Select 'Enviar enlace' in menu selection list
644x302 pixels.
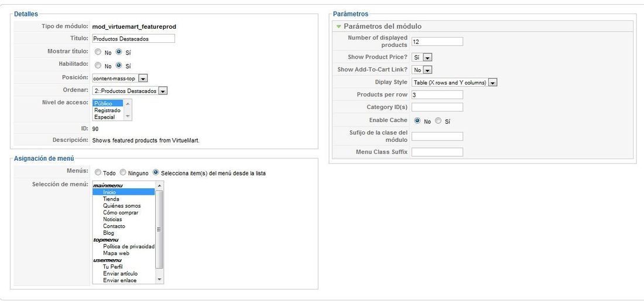click(124, 280)
